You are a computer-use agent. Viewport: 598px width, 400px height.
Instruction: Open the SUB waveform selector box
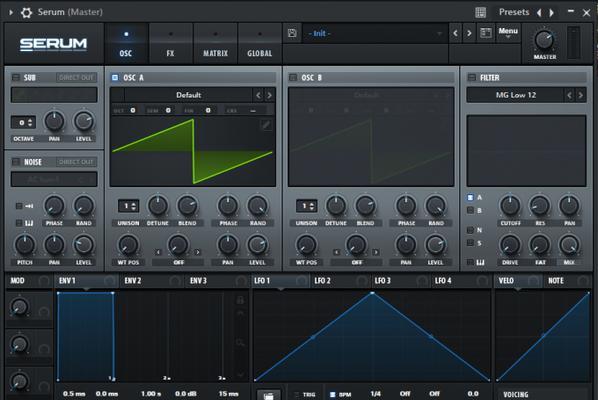pos(54,95)
